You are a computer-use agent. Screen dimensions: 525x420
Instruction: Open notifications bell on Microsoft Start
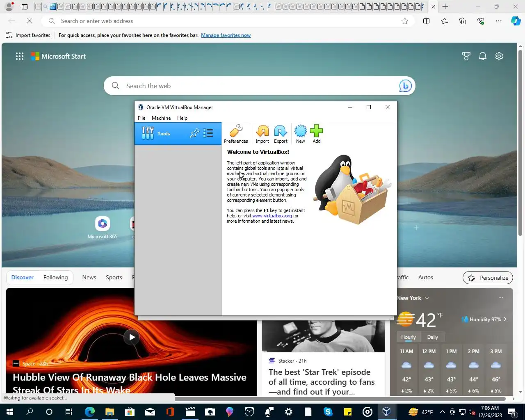point(483,56)
